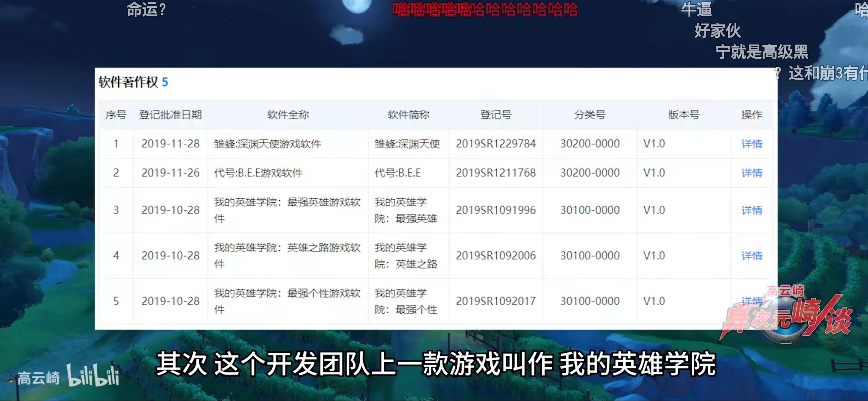Image resolution: width=868 pixels, height=401 pixels.
Task: Click version V1.0 in row 5
Action: click(x=654, y=301)
